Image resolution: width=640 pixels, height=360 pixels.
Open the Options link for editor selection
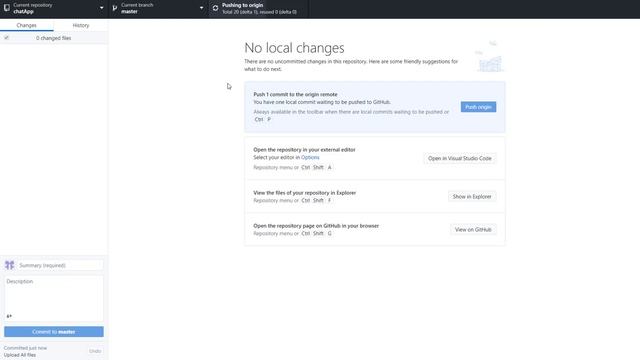(x=310, y=157)
